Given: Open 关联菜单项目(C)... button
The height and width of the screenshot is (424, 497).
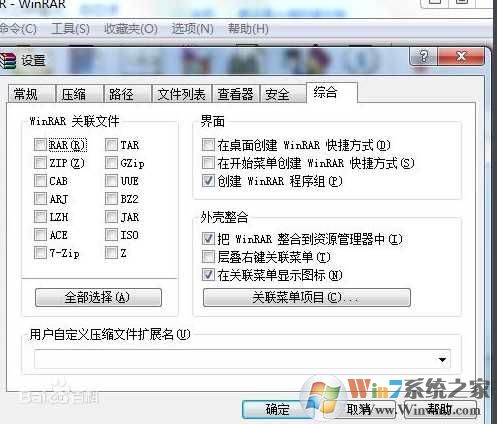Looking at the screenshot, I should point(307,297).
